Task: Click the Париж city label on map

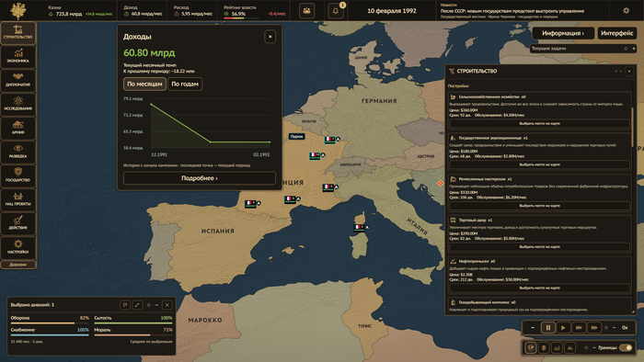Action: point(296,137)
